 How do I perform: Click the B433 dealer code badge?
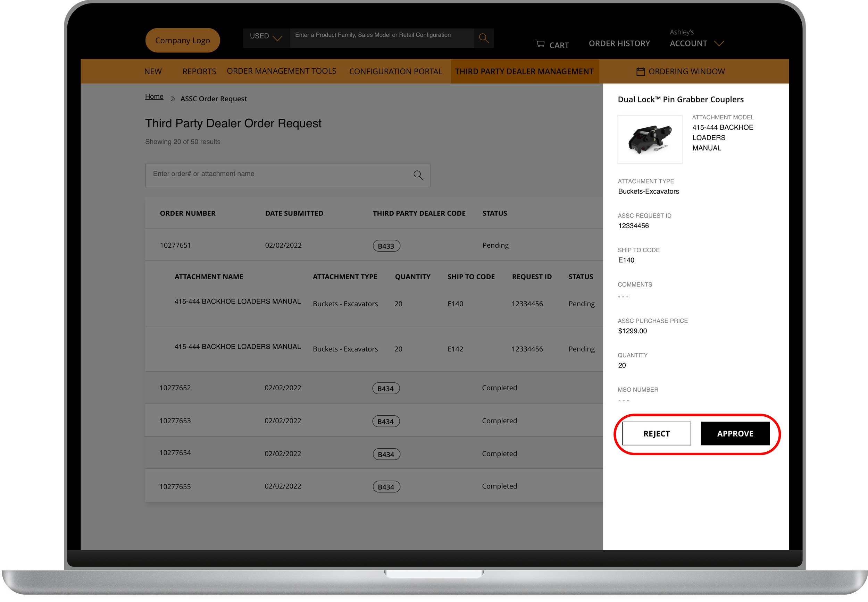(386, 246)
